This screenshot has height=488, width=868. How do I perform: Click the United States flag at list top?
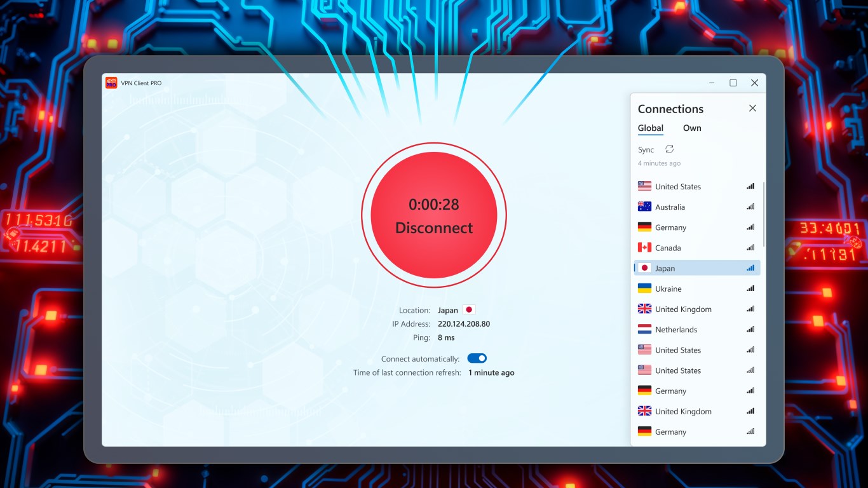644,186
